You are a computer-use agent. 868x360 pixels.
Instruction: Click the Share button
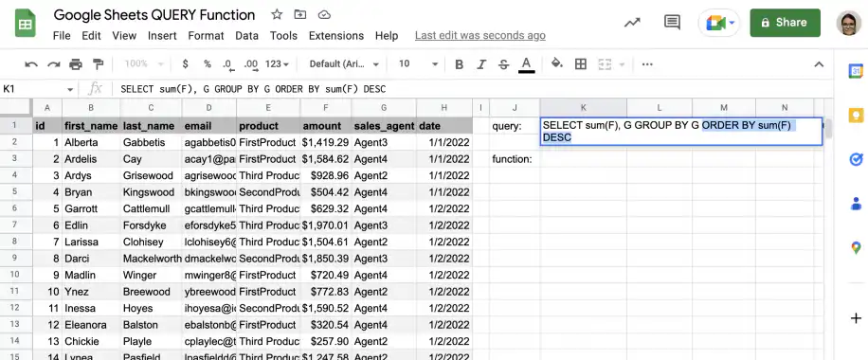coord(785,23)
